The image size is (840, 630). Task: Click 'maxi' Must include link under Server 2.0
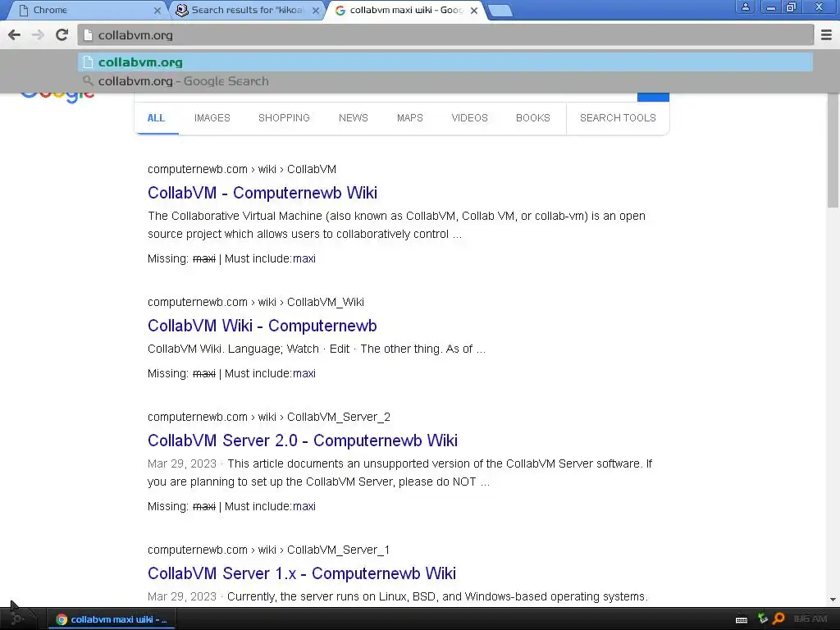pyautogui.click(x=304, y=506)
